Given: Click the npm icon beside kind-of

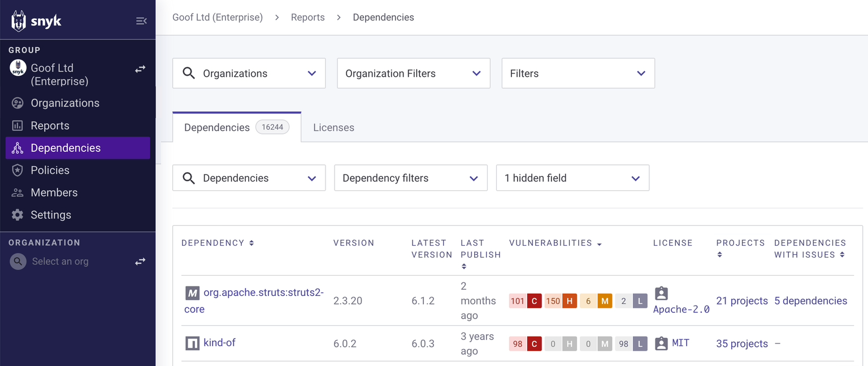Looking at the screenshot, I should (193, 343).
